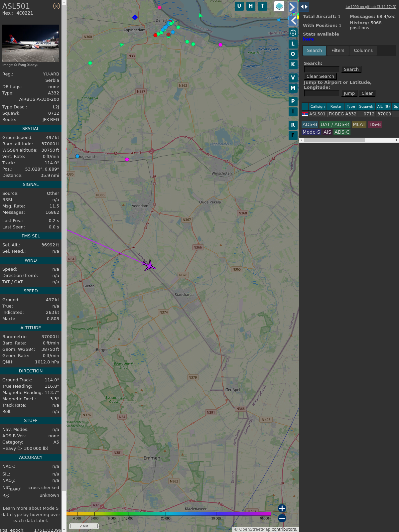Focus the Search text field
Image resolution: width=399 pixels, height=532 pixels.
[322, 69]
